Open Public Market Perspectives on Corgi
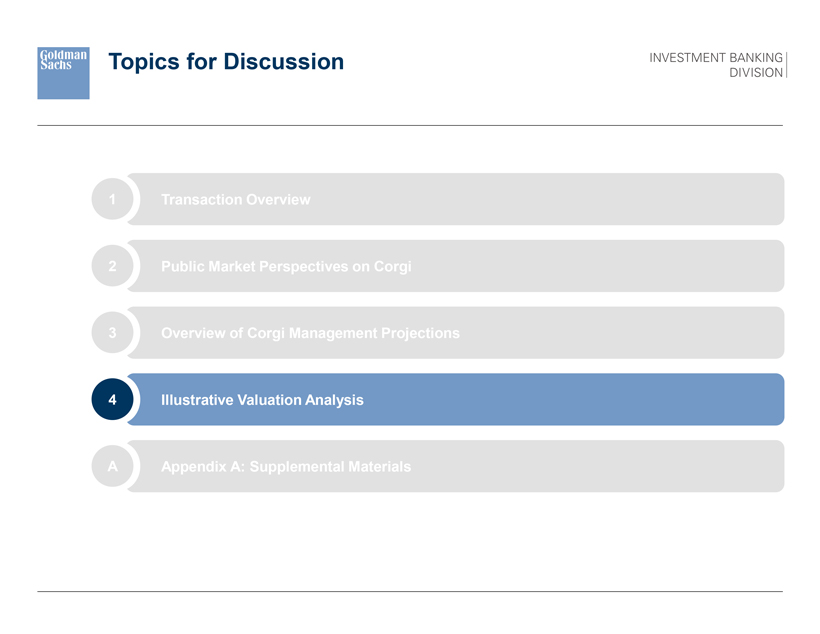 (x=286, y=267)
